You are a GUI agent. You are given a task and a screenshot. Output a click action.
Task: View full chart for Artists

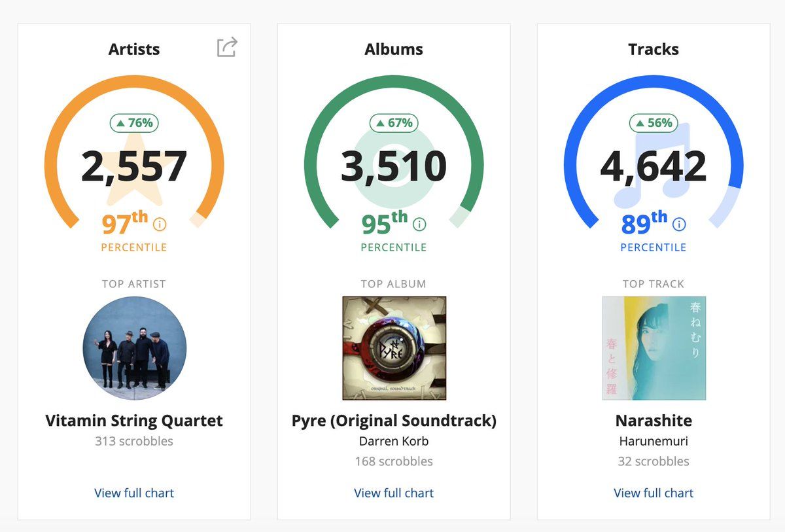pyautogui.click(x=134, y=493)
